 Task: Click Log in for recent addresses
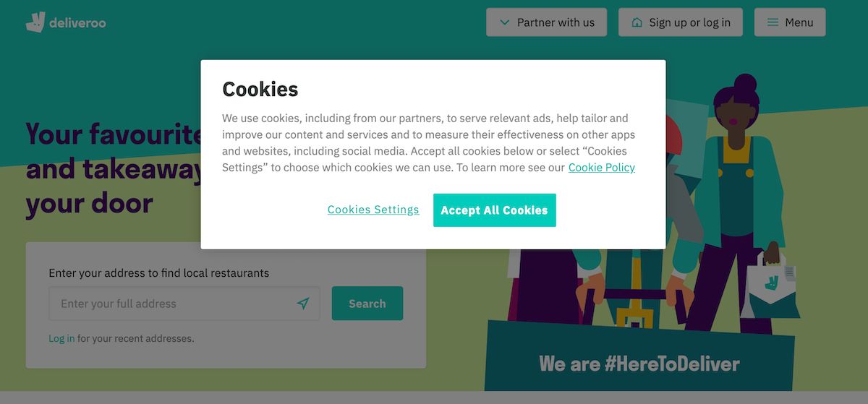(61, 338)
